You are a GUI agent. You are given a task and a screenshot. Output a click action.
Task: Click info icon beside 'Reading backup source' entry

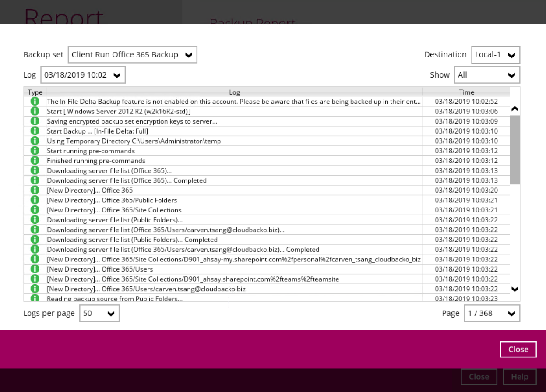(x=35, y=298)
